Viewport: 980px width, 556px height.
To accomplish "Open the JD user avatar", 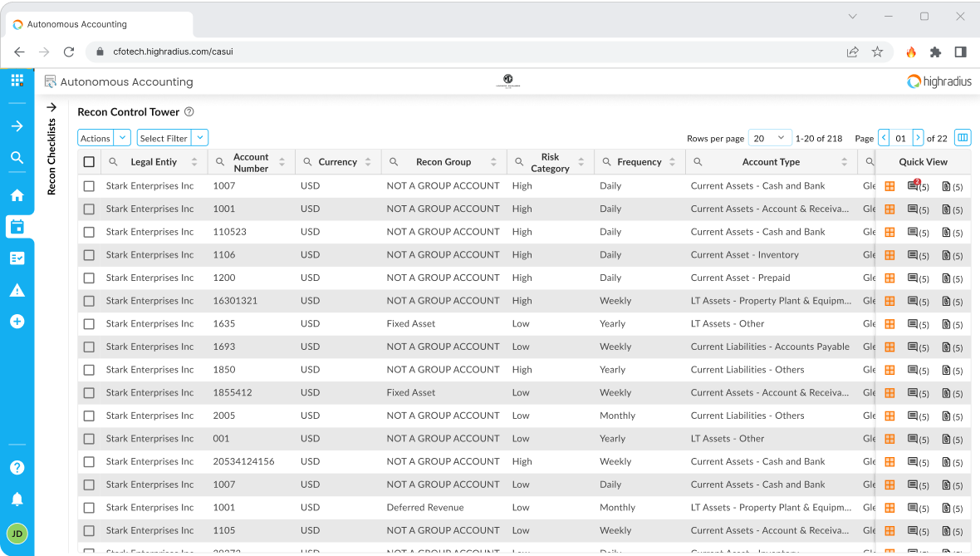I will [x=17, y=534].
